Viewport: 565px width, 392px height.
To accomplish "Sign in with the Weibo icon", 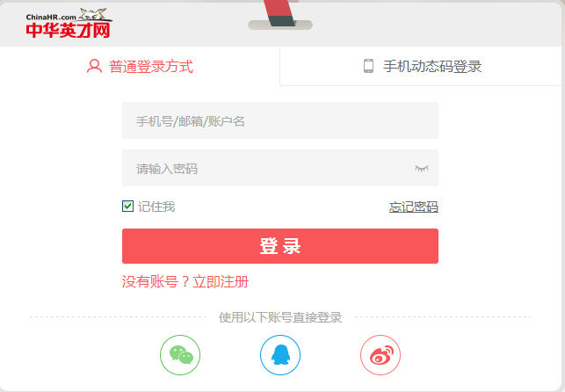I will pos(380,355).
